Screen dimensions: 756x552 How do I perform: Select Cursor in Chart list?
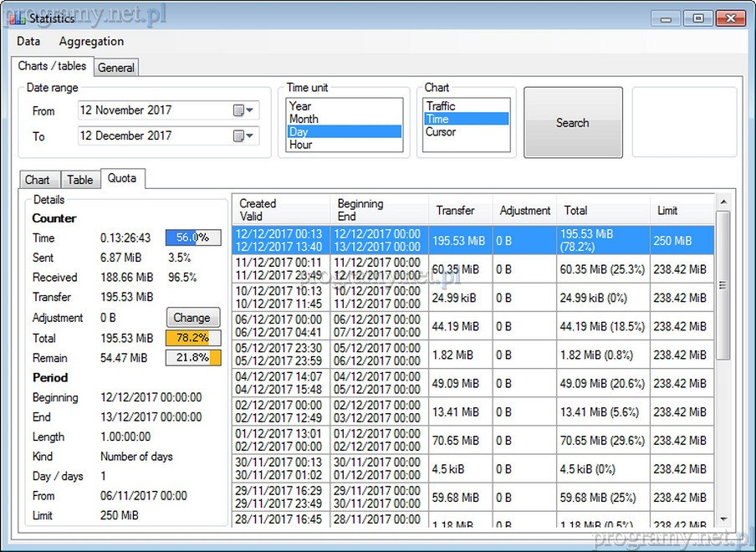pyautogui.click(x=441, y=132)
